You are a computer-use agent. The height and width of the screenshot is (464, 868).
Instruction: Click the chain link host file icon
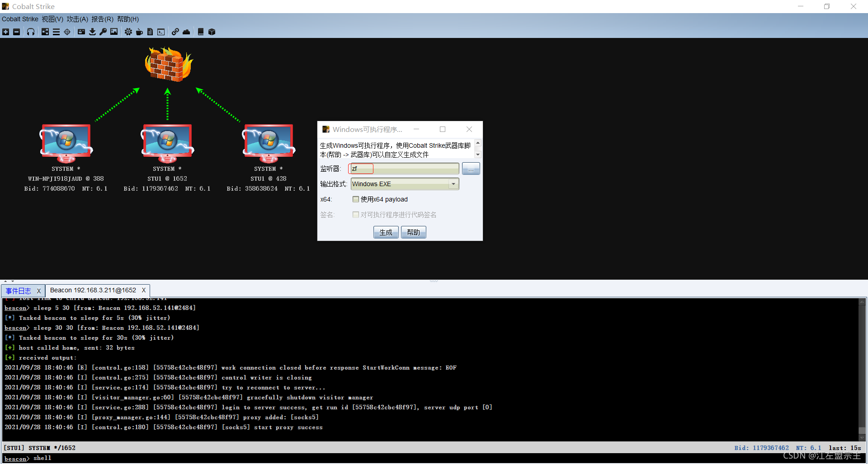tap(175, 32)
